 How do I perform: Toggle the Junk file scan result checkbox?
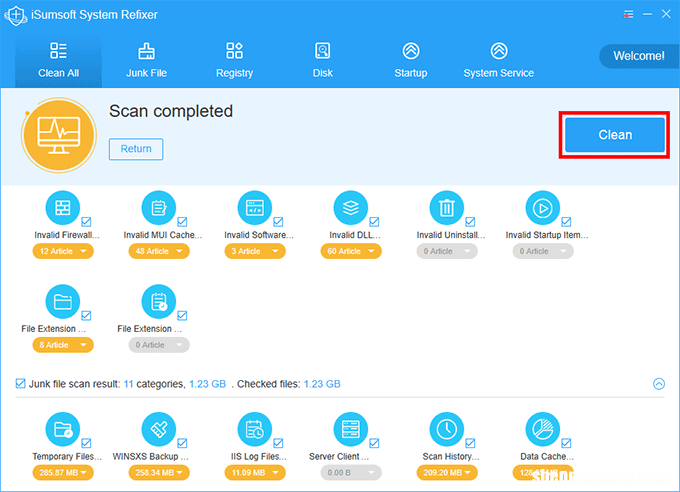[x=20, y=384]
